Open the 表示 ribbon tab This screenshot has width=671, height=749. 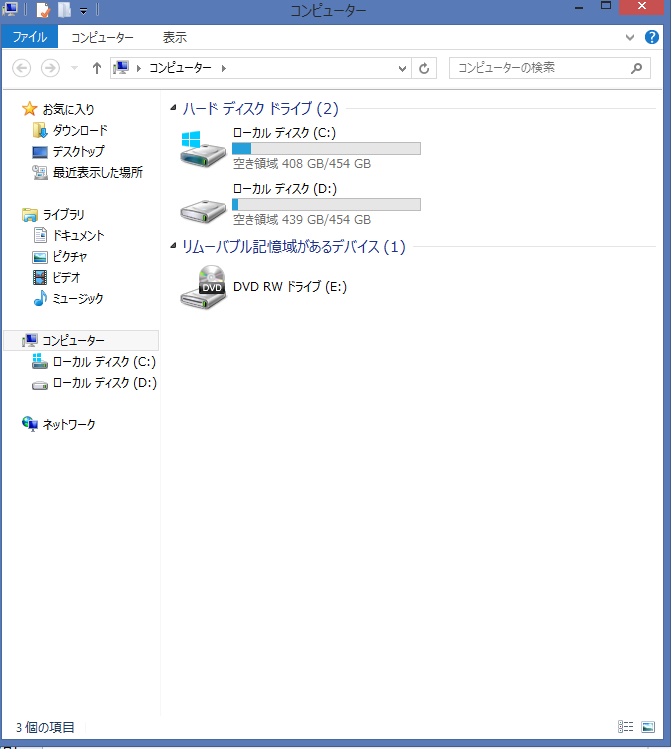(174, 37)
